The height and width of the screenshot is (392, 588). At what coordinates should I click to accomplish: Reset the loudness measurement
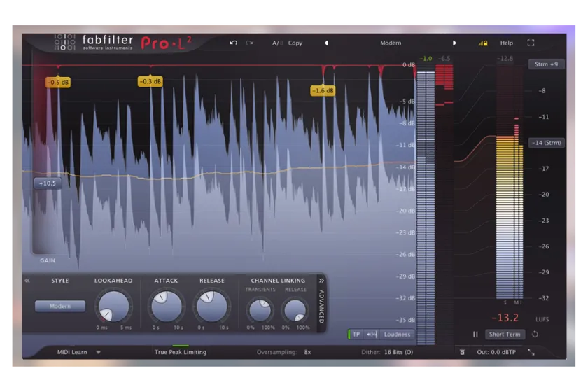tap(535, 334)
